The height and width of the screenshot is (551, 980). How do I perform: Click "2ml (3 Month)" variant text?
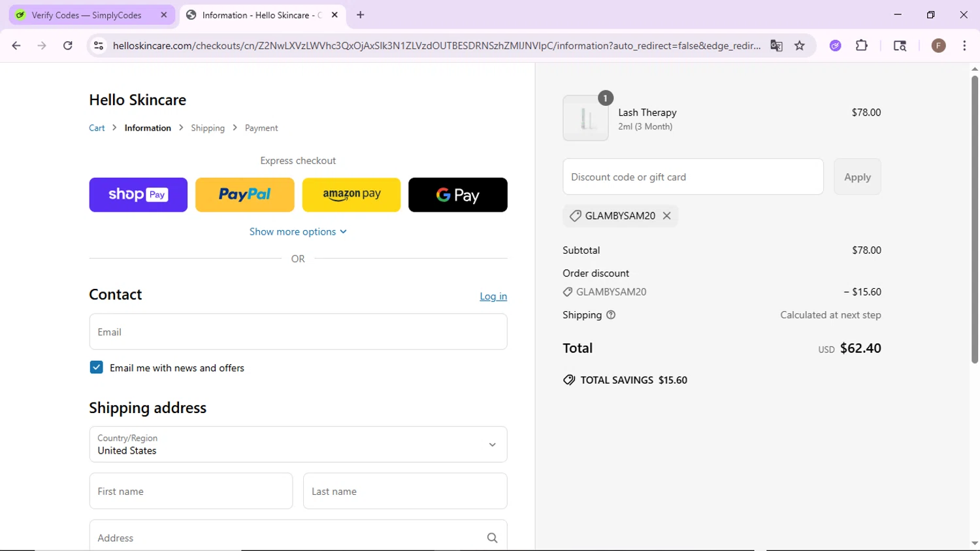645,127
